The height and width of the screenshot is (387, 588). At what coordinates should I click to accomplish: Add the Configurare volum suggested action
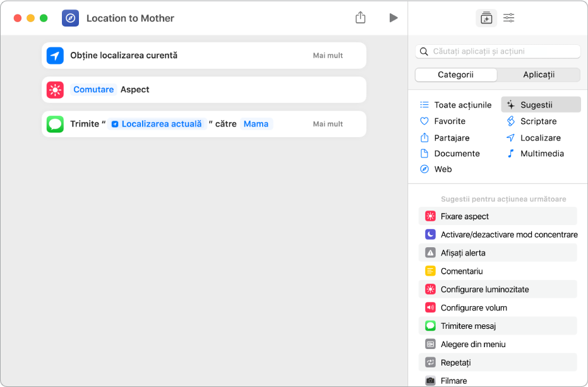pos(474,308)
